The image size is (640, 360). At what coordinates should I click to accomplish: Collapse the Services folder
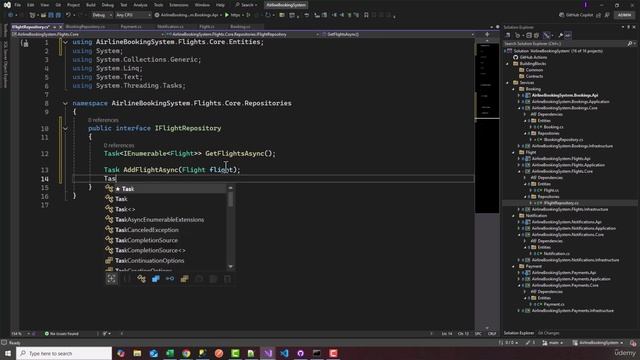coord(508,83)
